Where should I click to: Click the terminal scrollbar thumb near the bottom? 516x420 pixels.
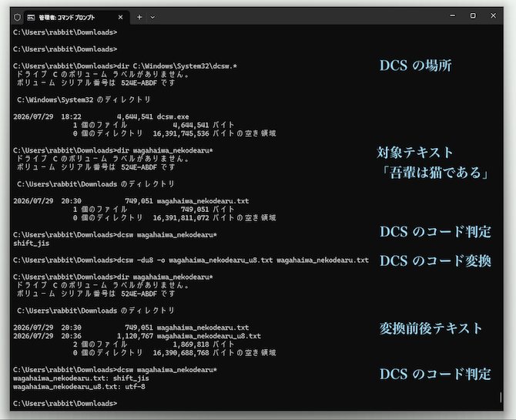coord(501,397)
